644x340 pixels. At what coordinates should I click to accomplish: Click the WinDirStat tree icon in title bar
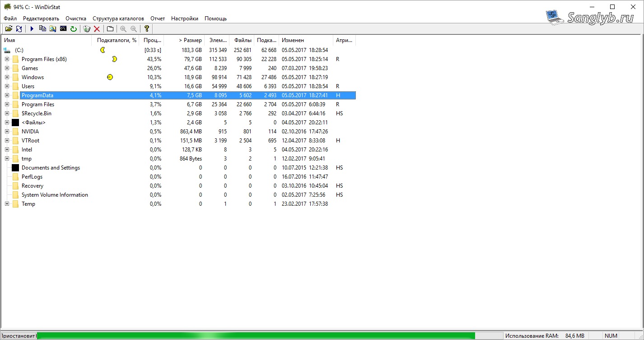[7, 7]
